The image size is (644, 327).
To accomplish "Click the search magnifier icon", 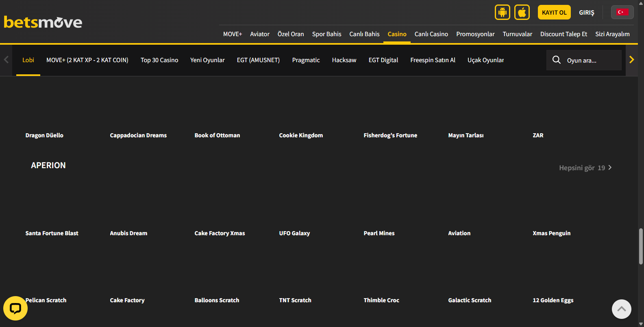I will tap(557, 60).
